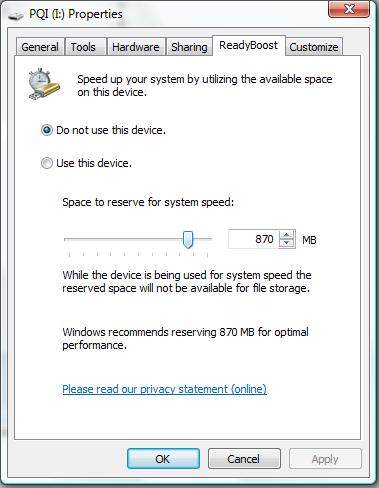Click the Cancel button
379x488 pixels.
[244, 459]
